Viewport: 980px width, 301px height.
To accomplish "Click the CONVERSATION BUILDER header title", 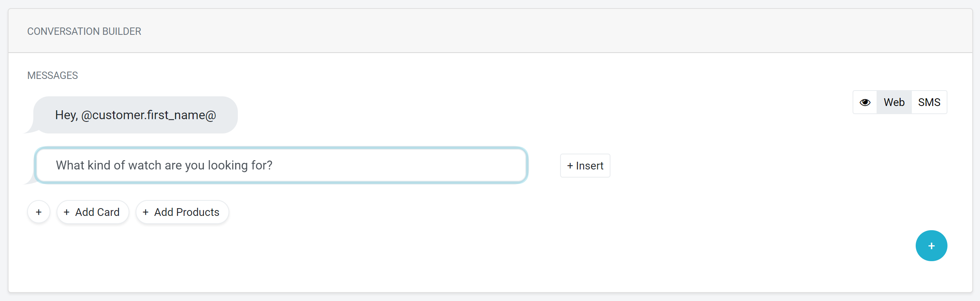I will 84,31.
